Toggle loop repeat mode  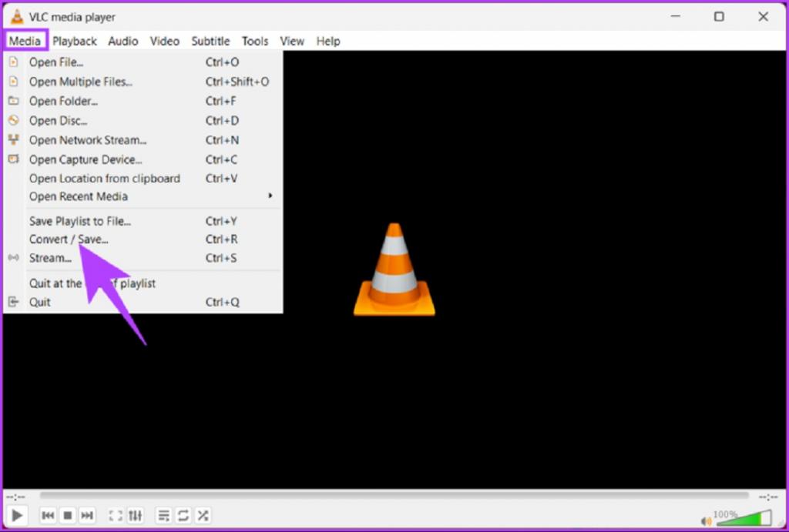click(183, 515)
